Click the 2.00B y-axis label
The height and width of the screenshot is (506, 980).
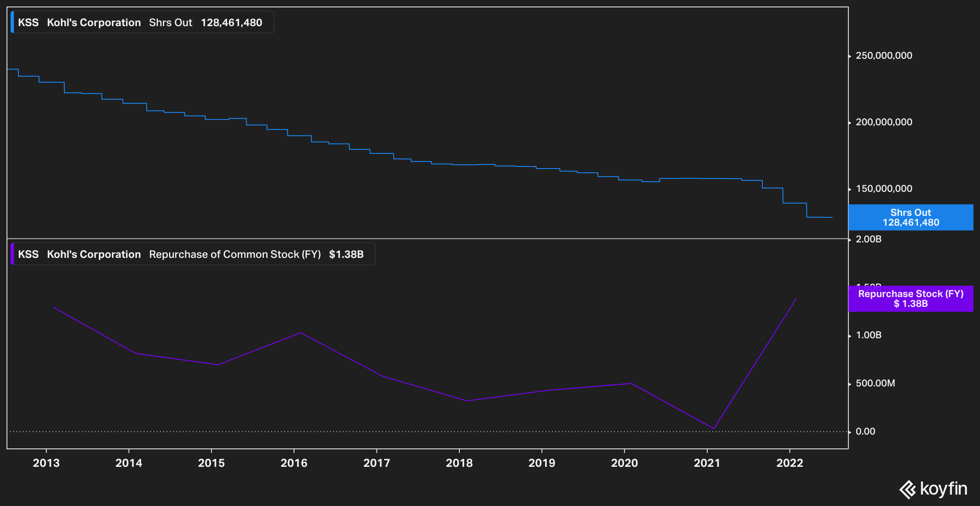869,239
